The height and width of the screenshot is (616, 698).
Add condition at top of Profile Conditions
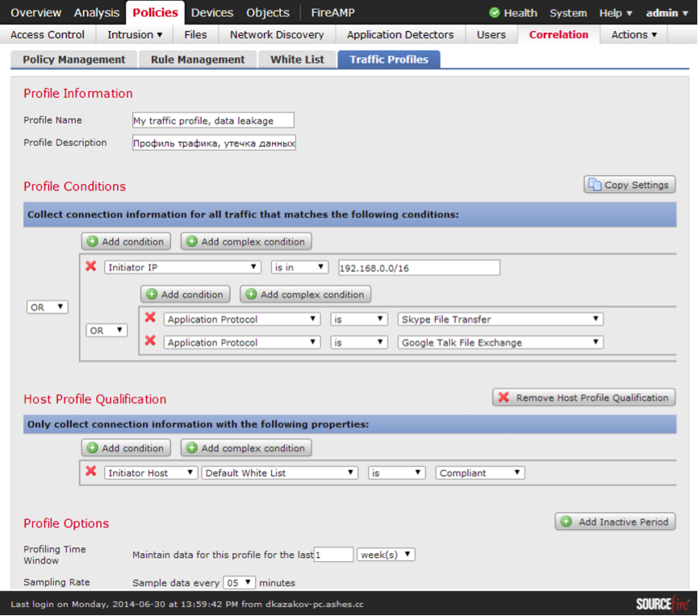[126, 241]
